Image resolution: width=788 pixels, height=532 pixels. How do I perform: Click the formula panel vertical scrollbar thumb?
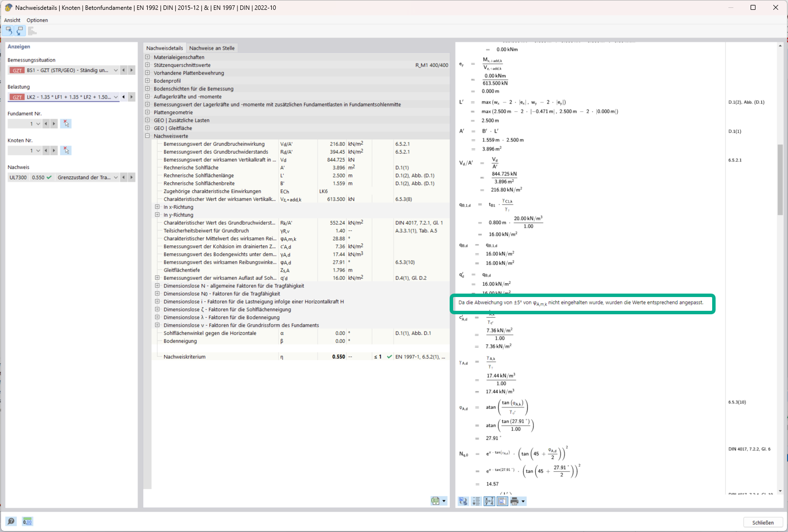click(x=780, y=180)
